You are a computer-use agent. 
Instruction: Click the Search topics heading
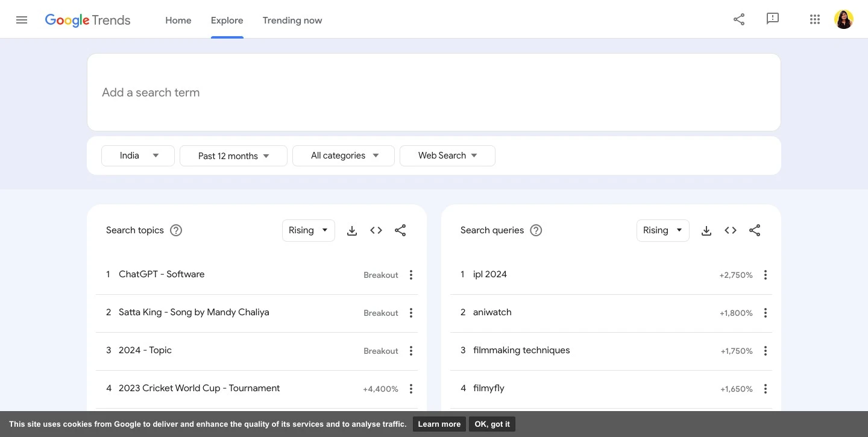coord(135,230)
